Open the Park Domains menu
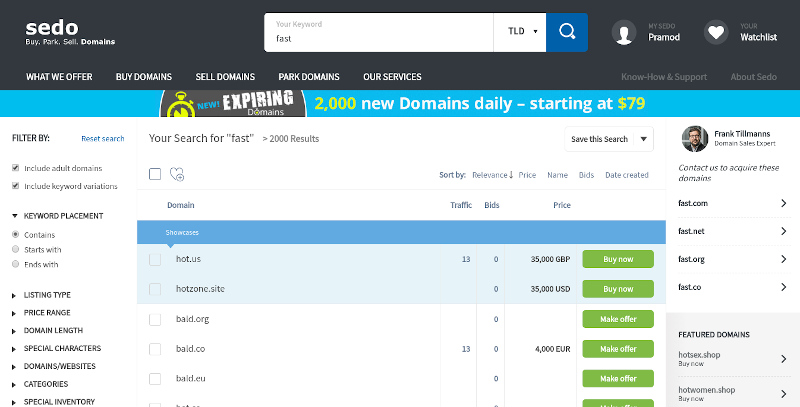This screenshot has width=800, height=407. click(x=309, y=77)
